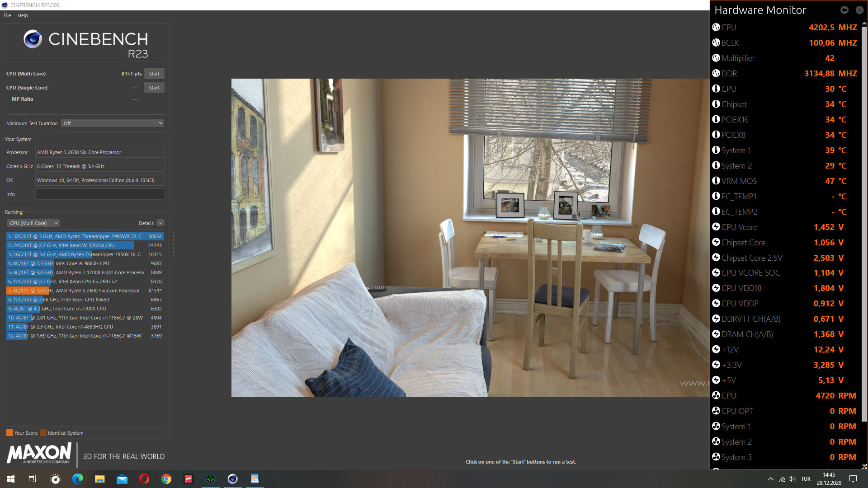Click the OS field showing Windows 10
Viewport: 868px width, 488px height.
pos(100,180)
